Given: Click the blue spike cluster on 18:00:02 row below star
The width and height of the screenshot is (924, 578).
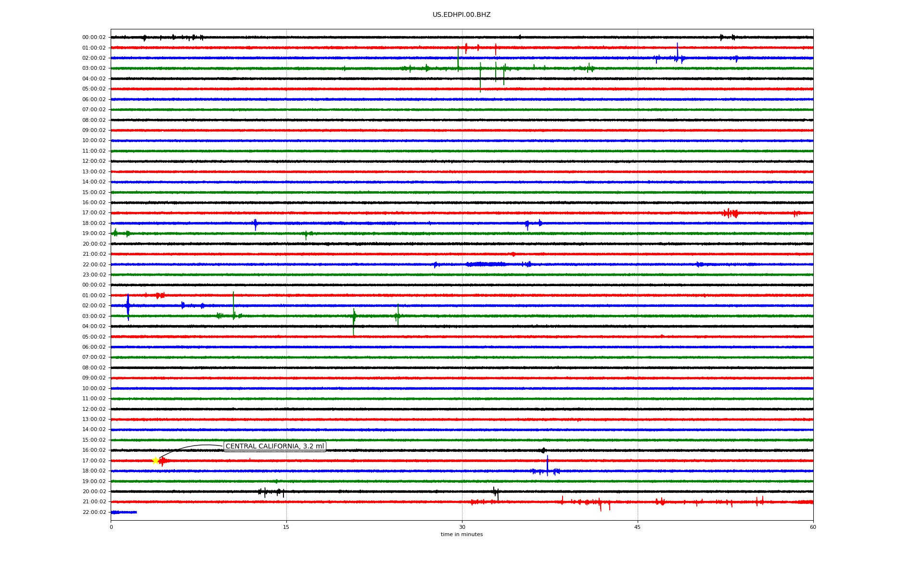Looking at the screenshot, I should [547, 471].
